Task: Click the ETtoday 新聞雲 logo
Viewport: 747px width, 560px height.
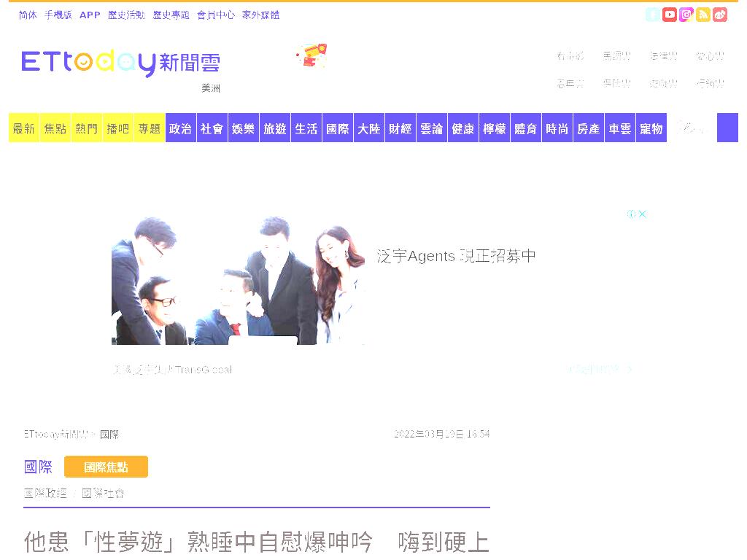Action: tap(120, 63)
